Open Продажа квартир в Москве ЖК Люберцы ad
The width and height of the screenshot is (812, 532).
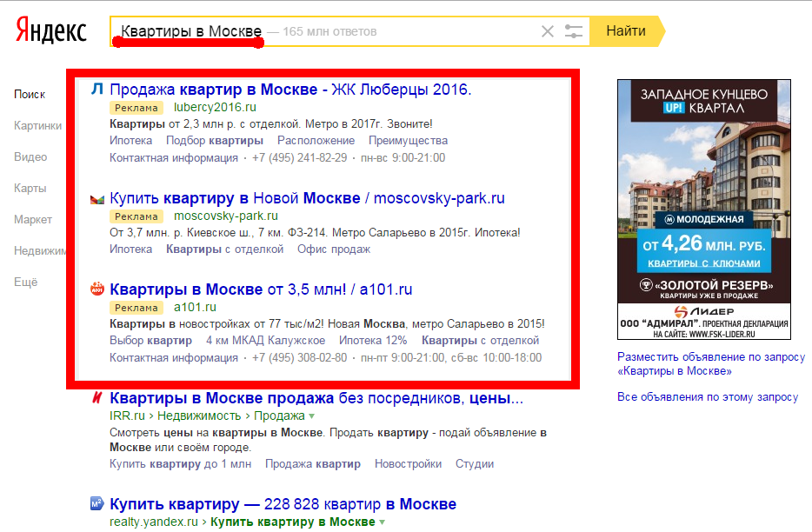click(x=290, y=90)
